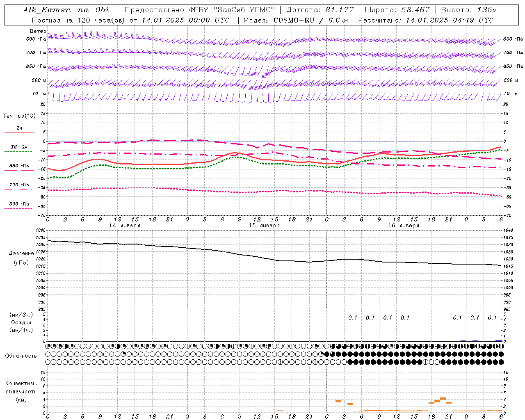Click the Осадки precipitation panel label
Image resolution: width=525 pixels, height=420 pixels.
tap(21, 322)
